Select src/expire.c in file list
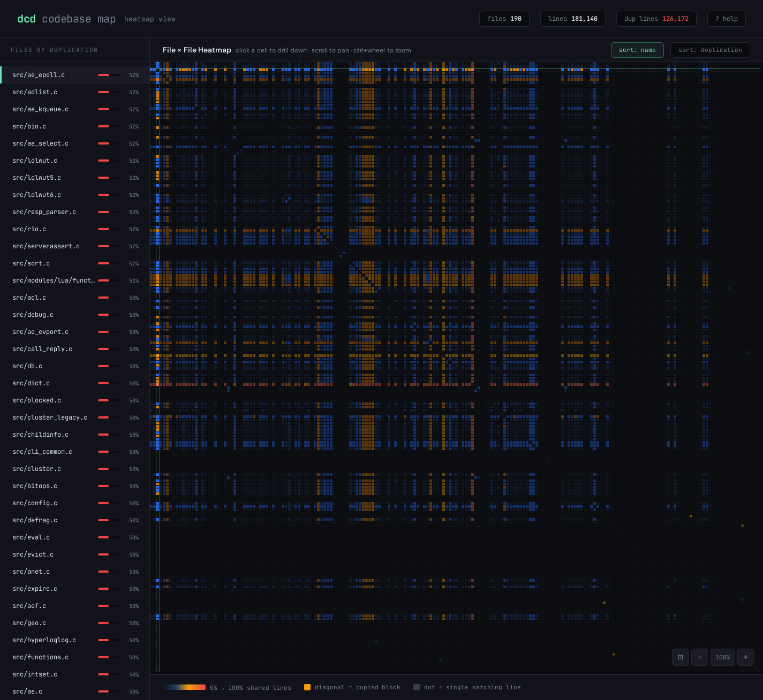763x700 pixels. [x=75, y=589]
